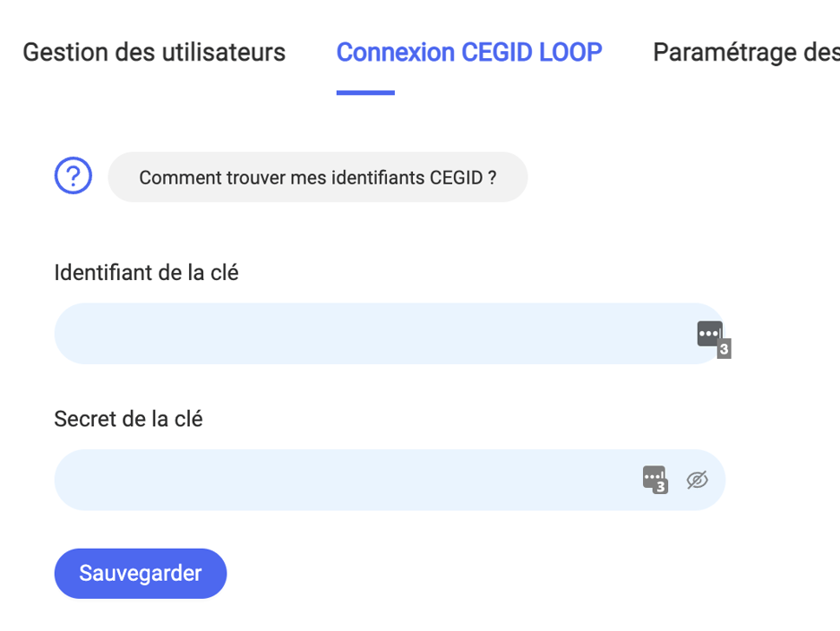Click the autofill suggestion icon near the eye toggle
This screenshot has width=840, height=631.
(654, 480)
